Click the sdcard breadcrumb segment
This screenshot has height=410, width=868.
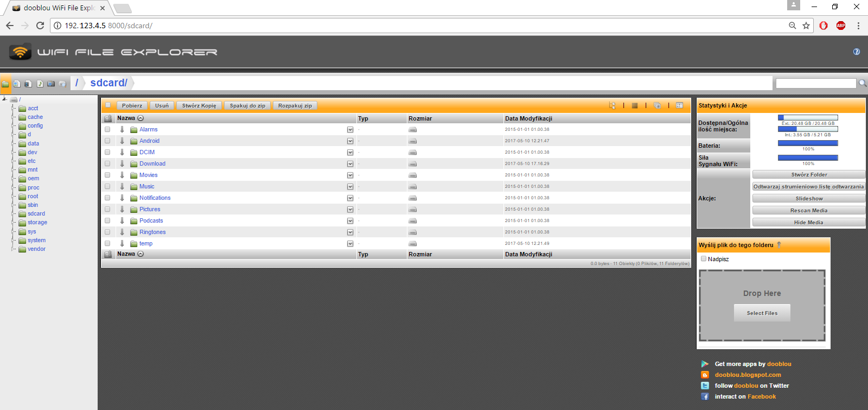tap(108, 83)
